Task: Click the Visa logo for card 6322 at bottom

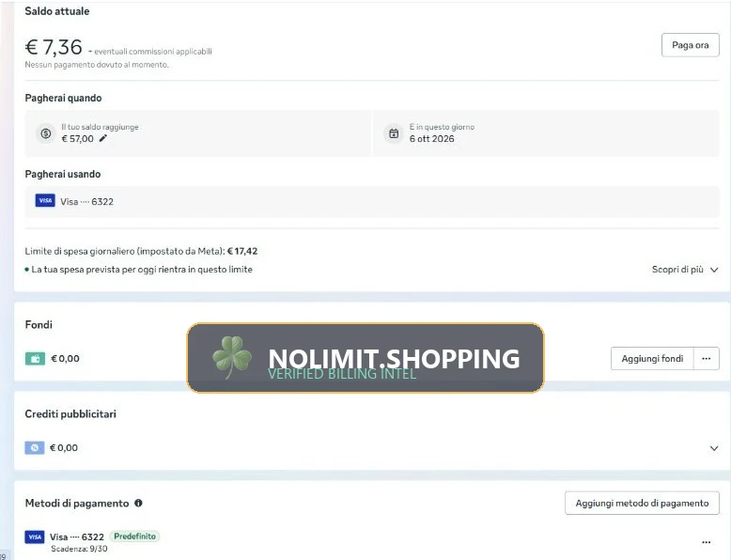Action: pyautogui.click(x=35, y=537)
